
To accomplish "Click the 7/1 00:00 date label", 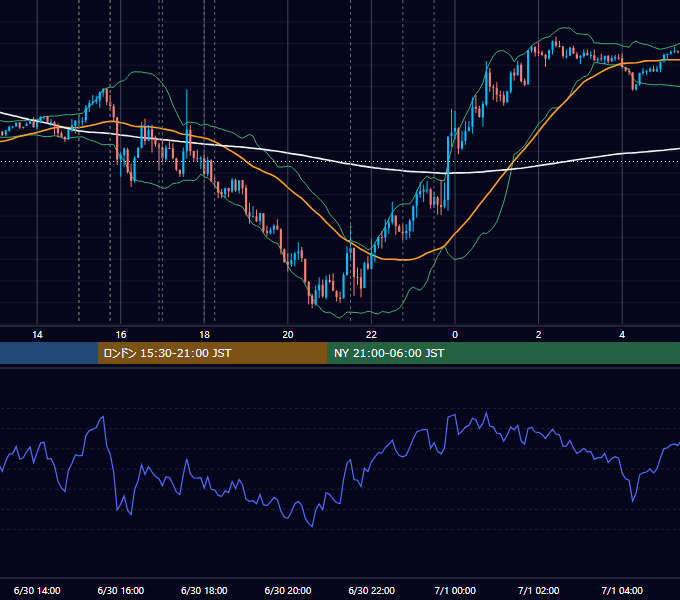I will point(455,590).
